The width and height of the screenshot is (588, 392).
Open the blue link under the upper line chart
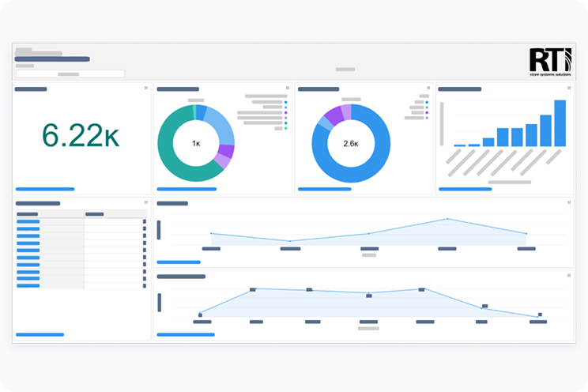coord(179,262)
